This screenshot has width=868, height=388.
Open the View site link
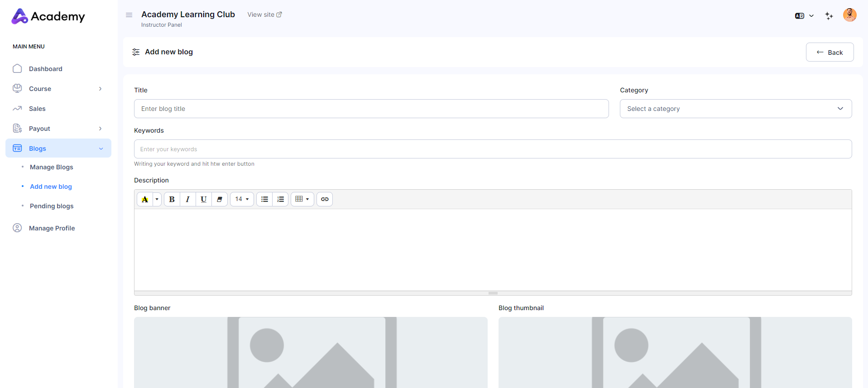[x=264, y=14]
